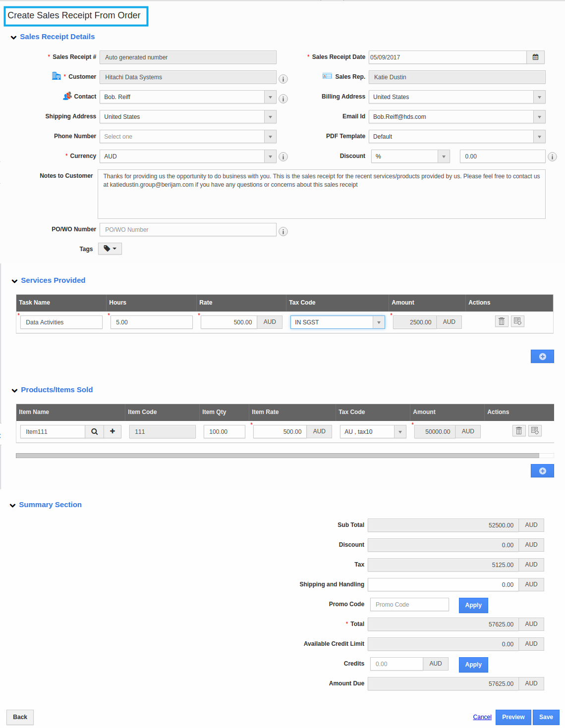Add another product row with blue plus button
The width and height of the screenshot is (565, 728).
click(x=542, y=470)
